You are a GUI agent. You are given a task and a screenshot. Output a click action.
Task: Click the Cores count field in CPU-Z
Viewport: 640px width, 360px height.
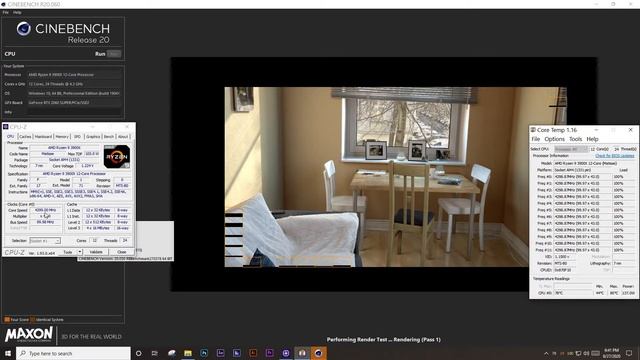[x=94, y=241]
